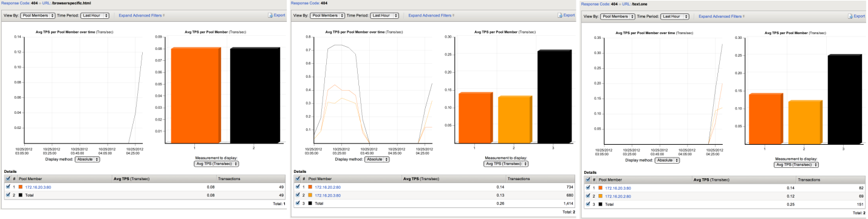
Task: Click light orange swatch in row with 680
Action: coord(311,195)
